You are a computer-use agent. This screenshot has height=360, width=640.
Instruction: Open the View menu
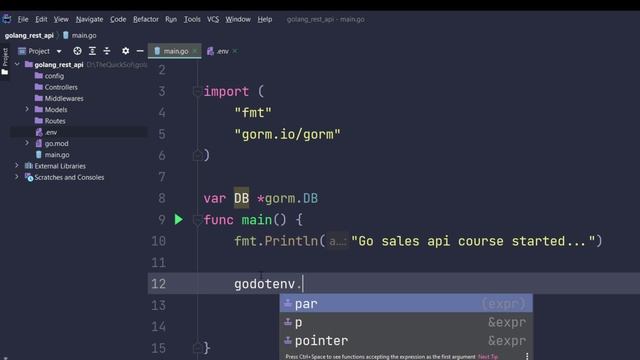(61, 19)
